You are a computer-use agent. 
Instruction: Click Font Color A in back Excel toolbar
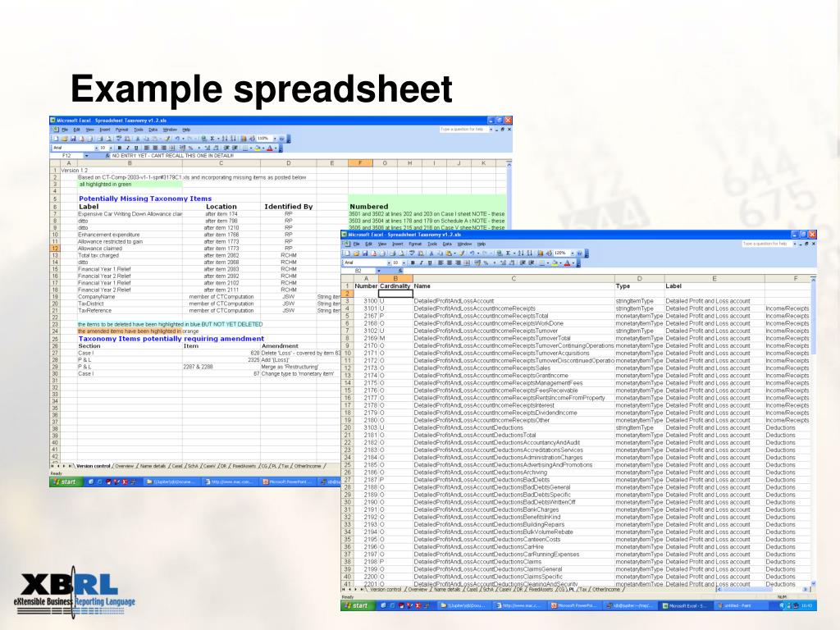269,148
